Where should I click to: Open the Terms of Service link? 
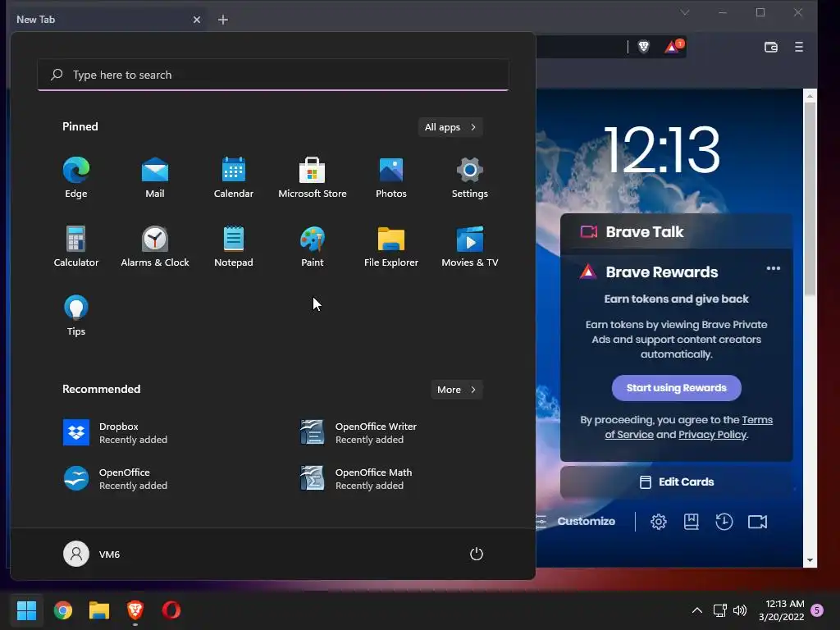tap(689, 427)
